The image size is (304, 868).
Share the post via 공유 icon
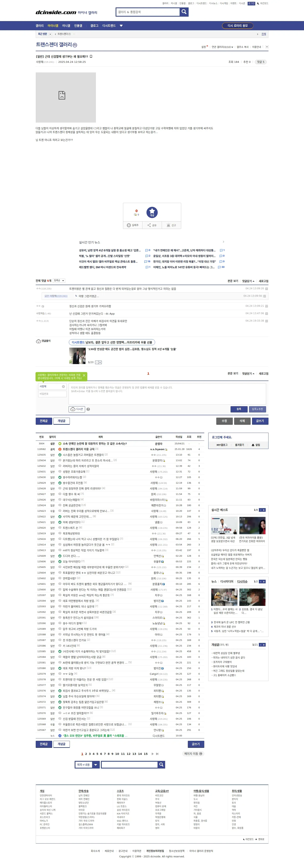152,225
